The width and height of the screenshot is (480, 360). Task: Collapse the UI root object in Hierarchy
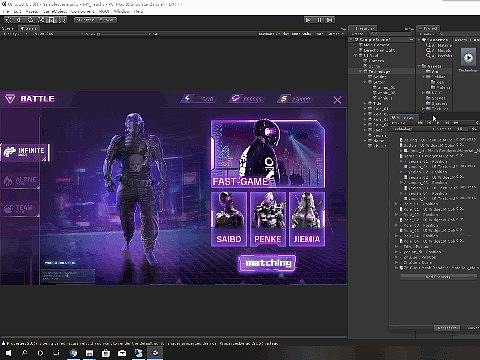pos(356,56)
